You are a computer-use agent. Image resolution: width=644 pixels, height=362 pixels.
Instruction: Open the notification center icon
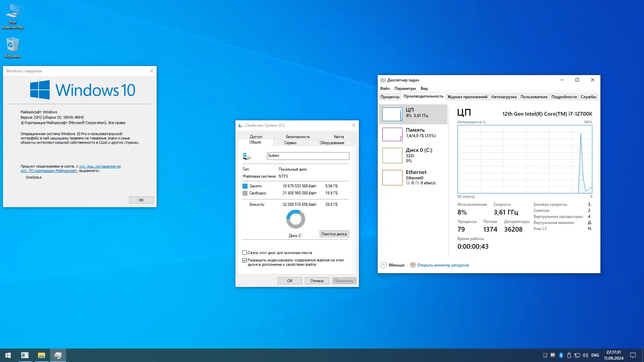(633, 355)
